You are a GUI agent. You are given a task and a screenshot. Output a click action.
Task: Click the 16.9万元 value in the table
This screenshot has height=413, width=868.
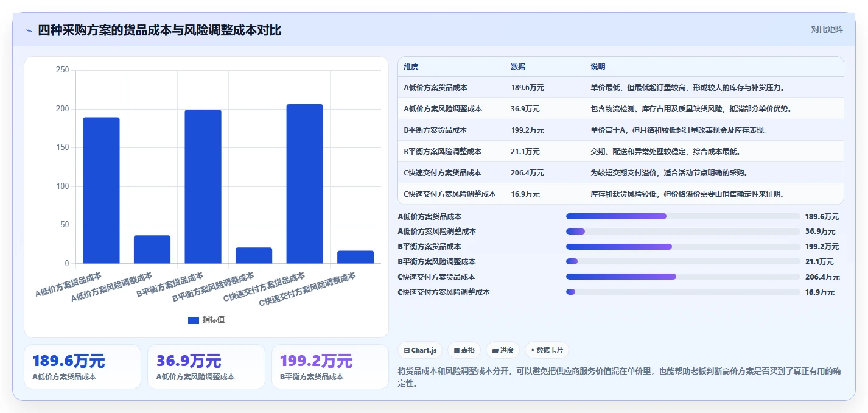pyautogui.click(x=525, y=194)
